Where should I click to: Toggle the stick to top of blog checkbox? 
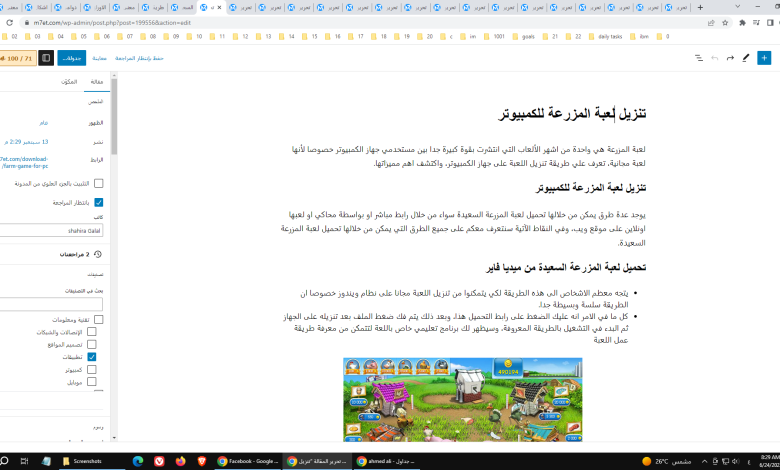coord(98,184)
